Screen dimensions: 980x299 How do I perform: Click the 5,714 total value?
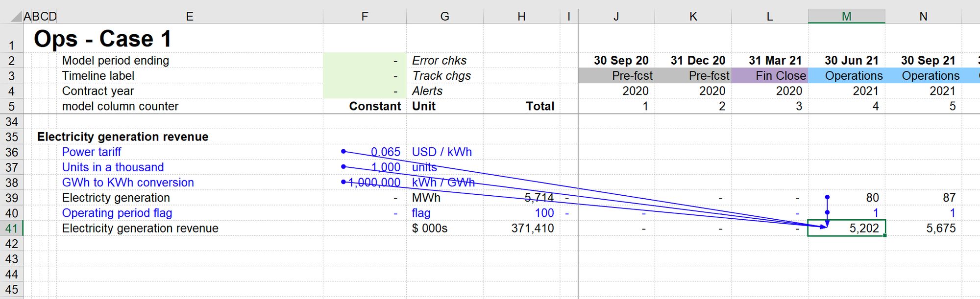coord(539,198)
